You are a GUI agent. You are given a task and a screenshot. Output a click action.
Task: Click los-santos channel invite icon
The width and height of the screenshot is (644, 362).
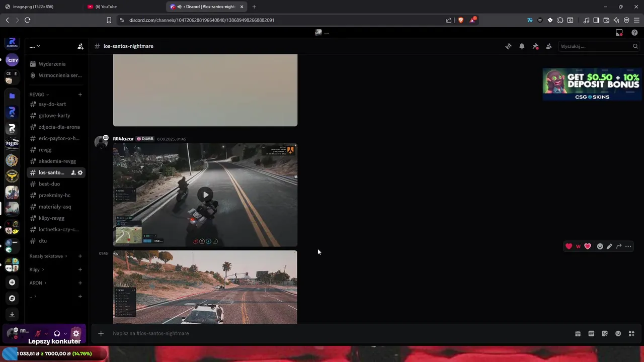pyautogui.click(x=73, y=172)
